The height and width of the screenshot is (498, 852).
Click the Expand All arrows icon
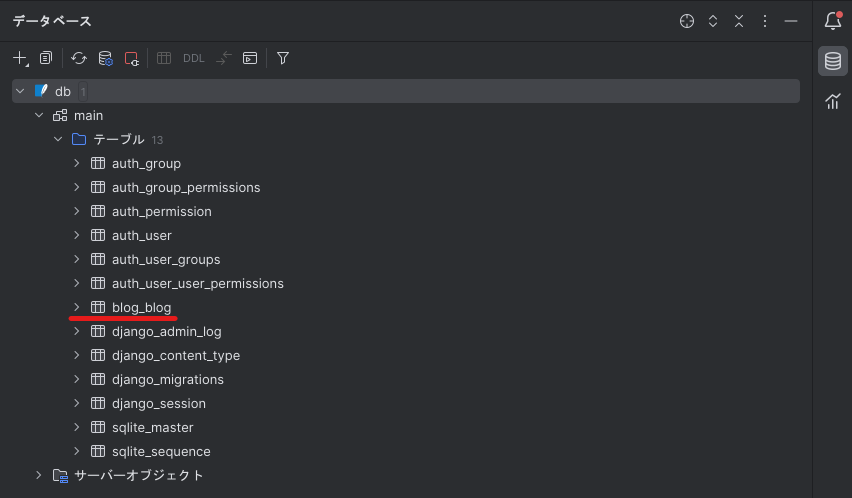[x=713, y=21]
